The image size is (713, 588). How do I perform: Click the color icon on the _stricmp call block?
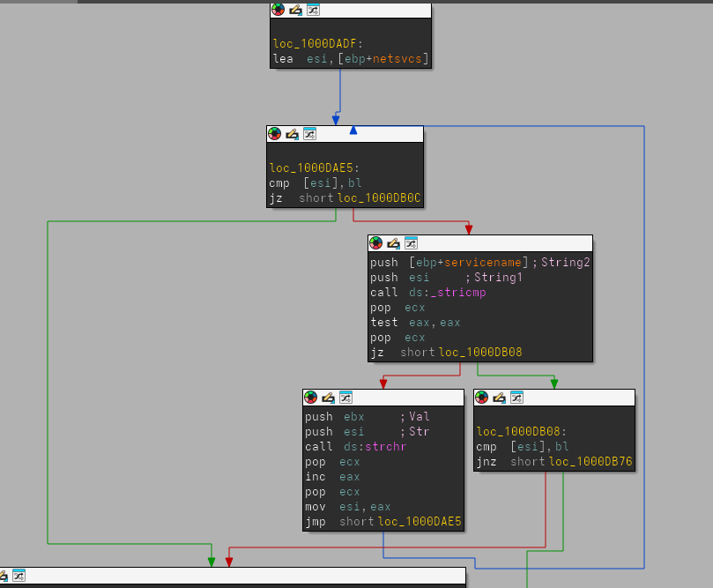376,242
